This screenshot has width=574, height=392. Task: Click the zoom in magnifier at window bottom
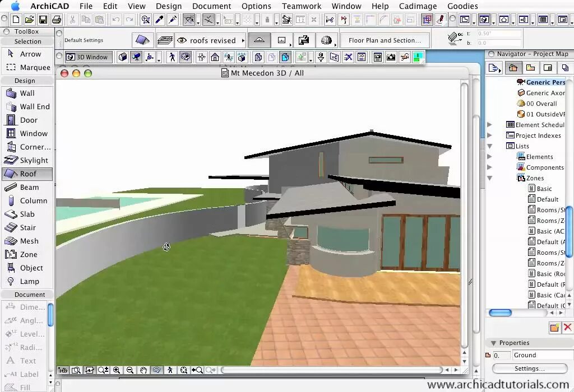coord(117,370)
